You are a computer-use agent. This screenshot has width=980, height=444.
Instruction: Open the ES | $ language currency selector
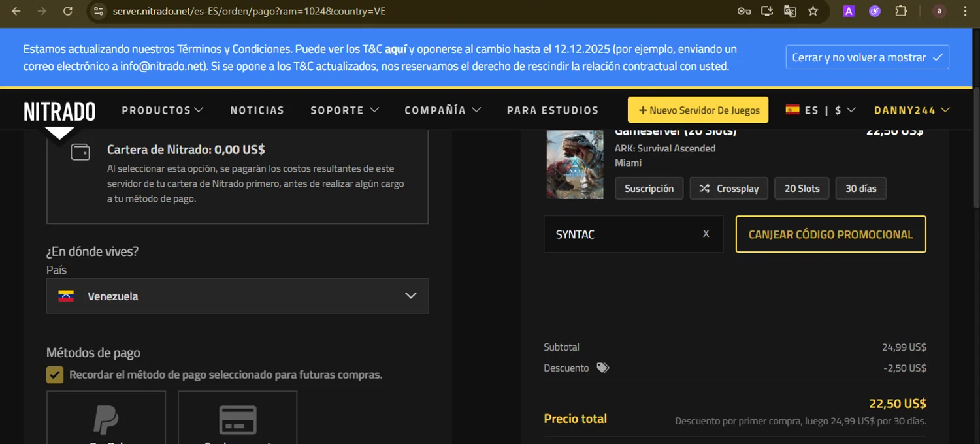pos(821,110)
